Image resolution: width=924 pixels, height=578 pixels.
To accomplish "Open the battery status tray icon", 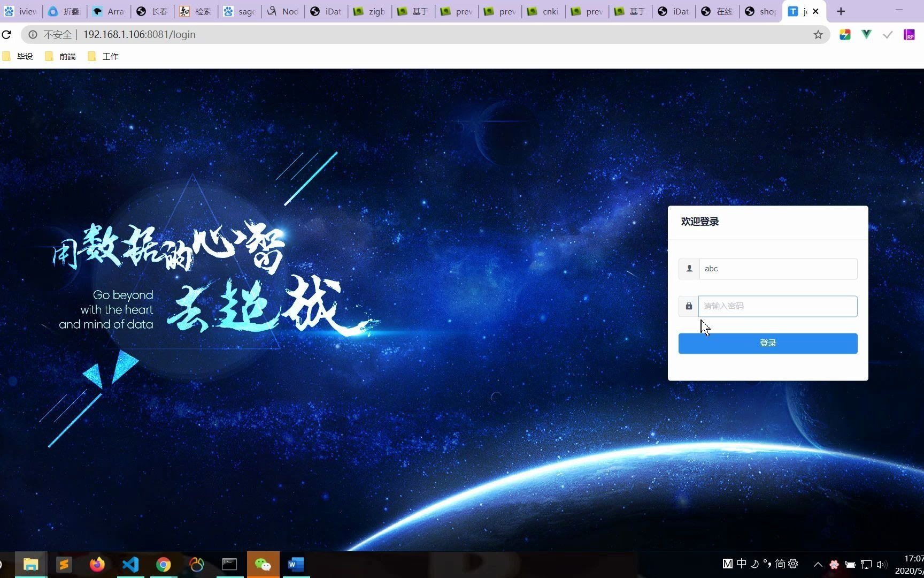I will pos(850,564).
